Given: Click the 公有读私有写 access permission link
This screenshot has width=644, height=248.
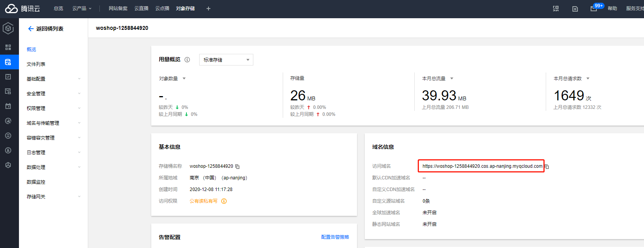Looking at the screenshot, I should tap(203, 201).
